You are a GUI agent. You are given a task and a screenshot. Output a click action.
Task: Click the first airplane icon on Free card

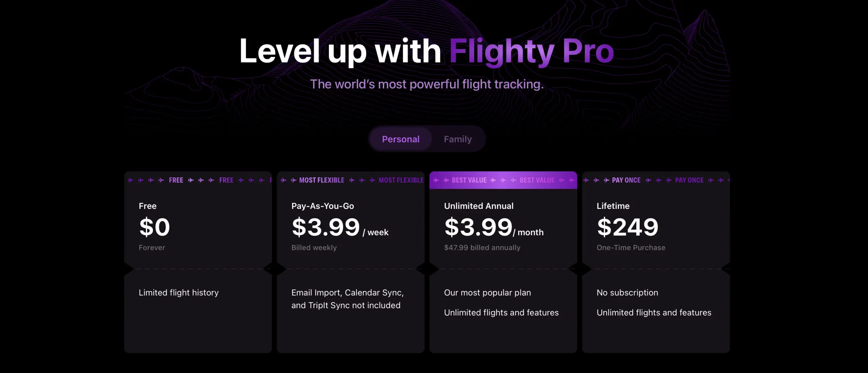(131, 180)
